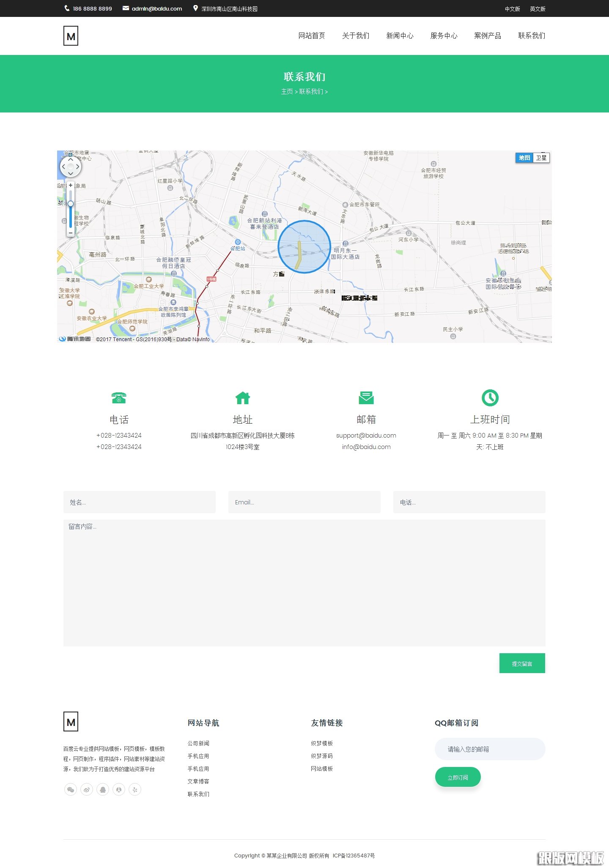The height and width of the screenshot is (868, 609).
Task: Pan the map up with arrow
Action: click(71, 160)
